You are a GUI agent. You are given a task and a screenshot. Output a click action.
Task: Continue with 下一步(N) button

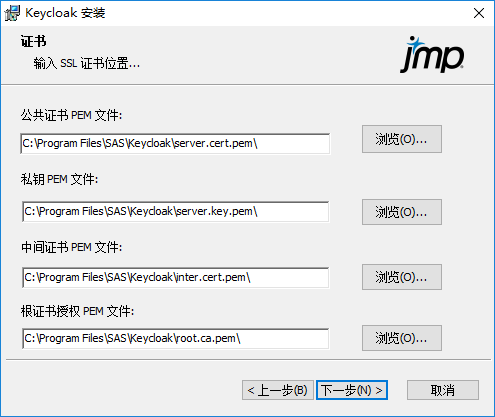[352, 390]
